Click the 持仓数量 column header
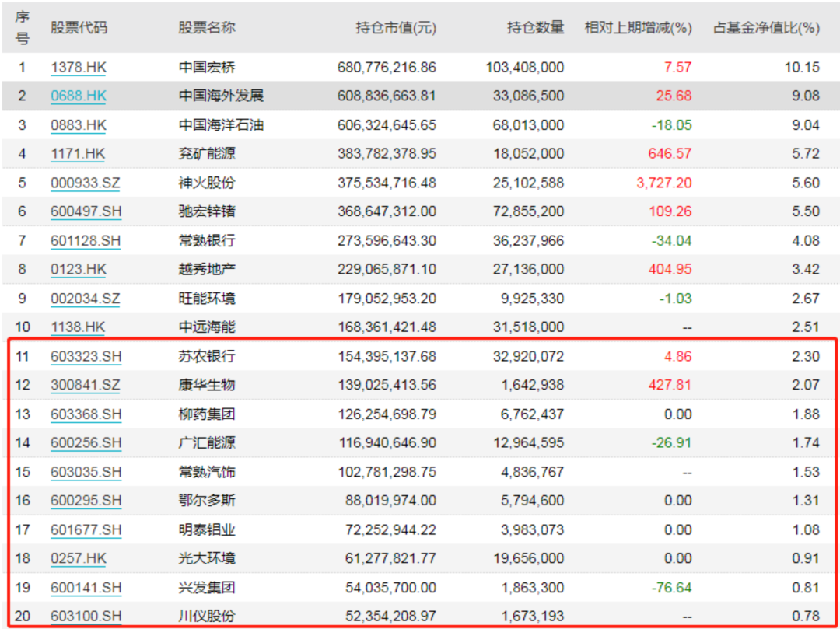 535,28
